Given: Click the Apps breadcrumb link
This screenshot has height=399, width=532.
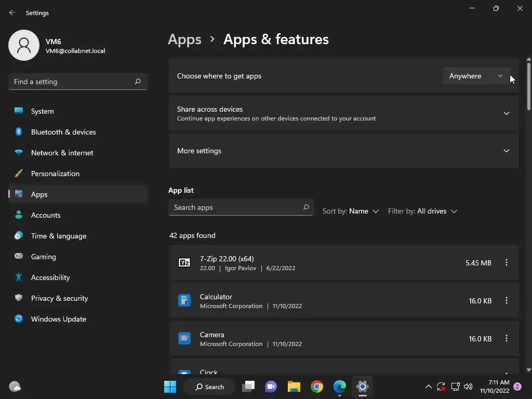Looking at the screenshot, I should pyautogui.click(x=184, y=39).
